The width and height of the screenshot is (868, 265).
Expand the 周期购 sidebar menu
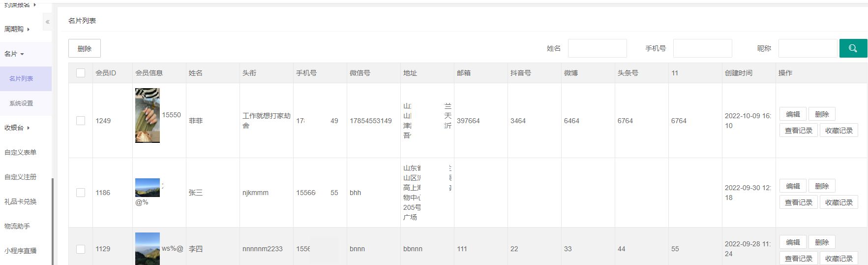pos(17,29)
